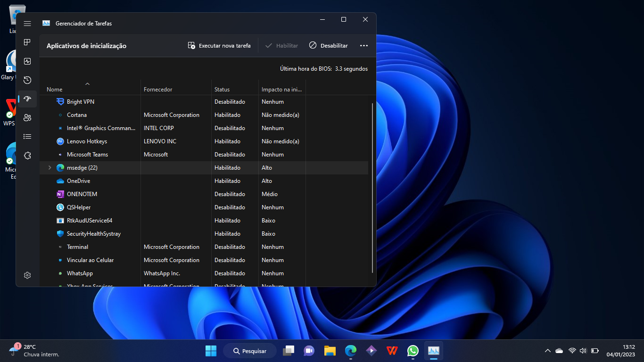Click the Task Manager taskbar icon
This screenshot has height=362, width=644.
pos(434,351)
